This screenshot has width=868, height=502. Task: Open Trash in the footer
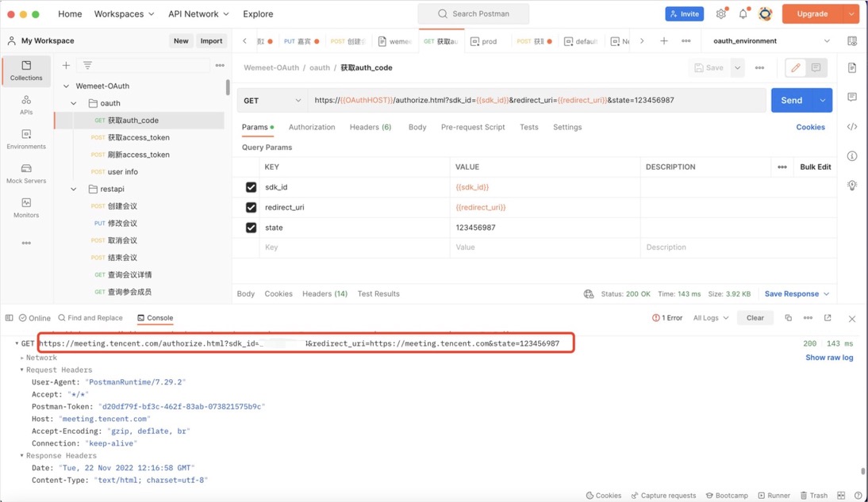[814, 496]
